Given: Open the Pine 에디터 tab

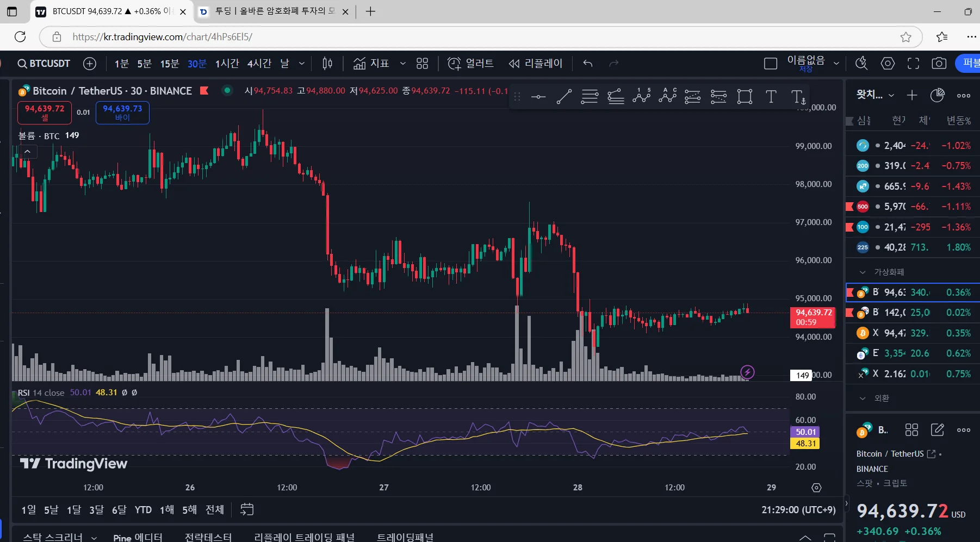Looking at the screenshot, I should pyautogui.click(x=138, y=537).
